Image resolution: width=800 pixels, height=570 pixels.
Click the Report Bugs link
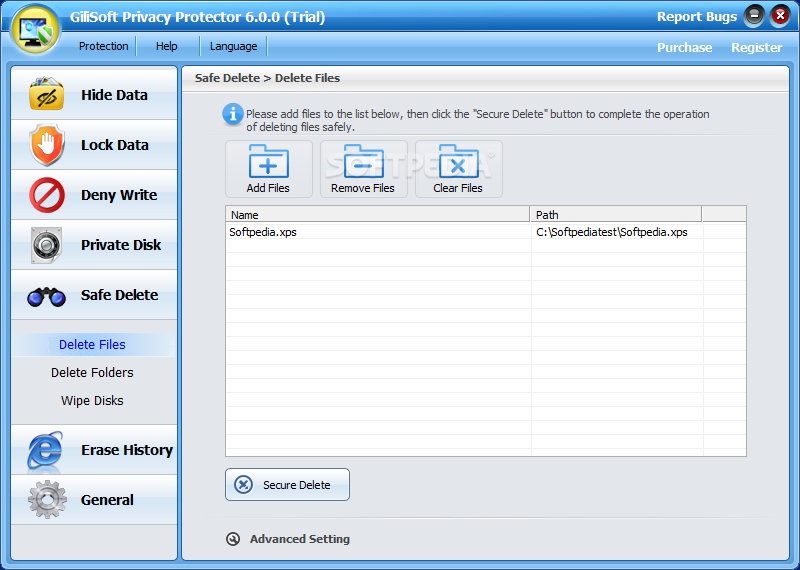click(697, 16)
